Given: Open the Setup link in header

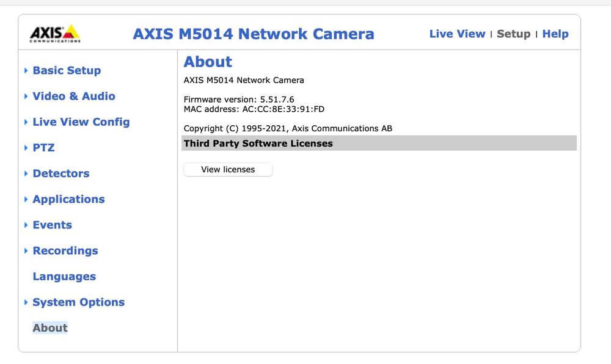Looking at the screenshot, I should pos(513,34).
